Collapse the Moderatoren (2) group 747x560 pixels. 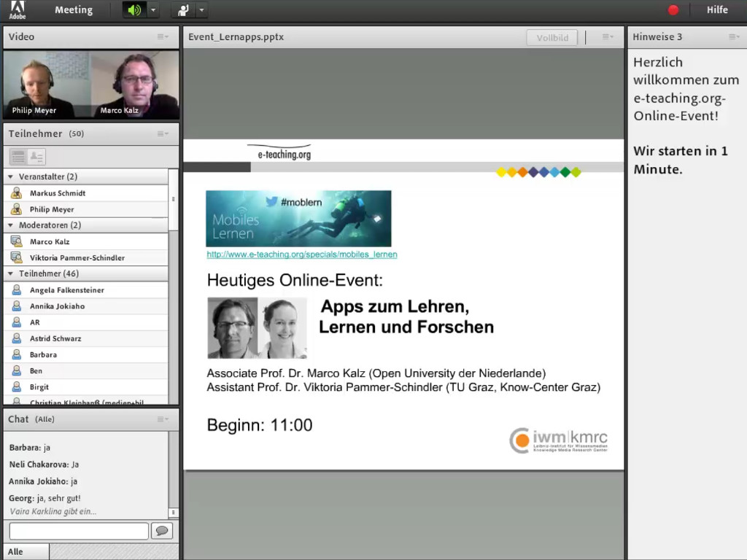[10, 225]
